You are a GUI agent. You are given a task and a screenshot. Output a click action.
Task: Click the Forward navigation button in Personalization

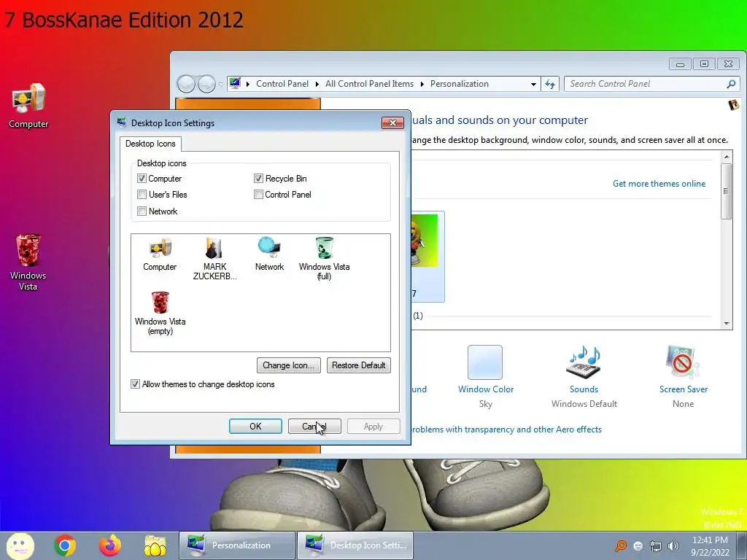tap(206, 85)
